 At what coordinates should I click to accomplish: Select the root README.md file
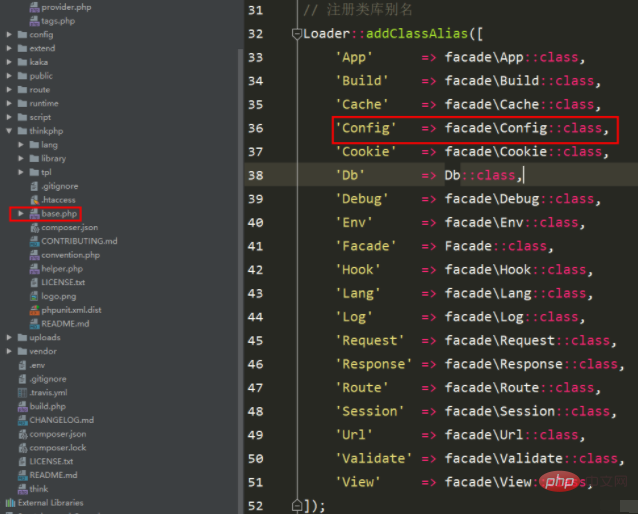coord(53,475)
